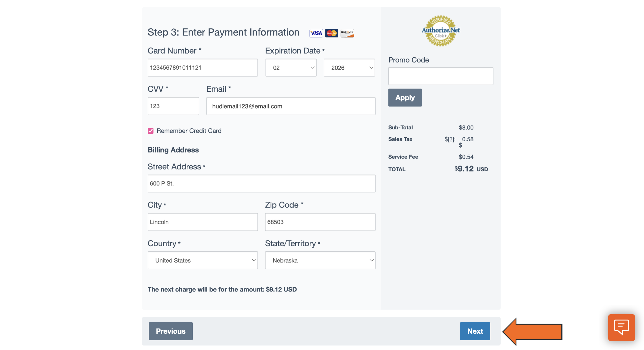Open the expiration month dropdown

291,68
